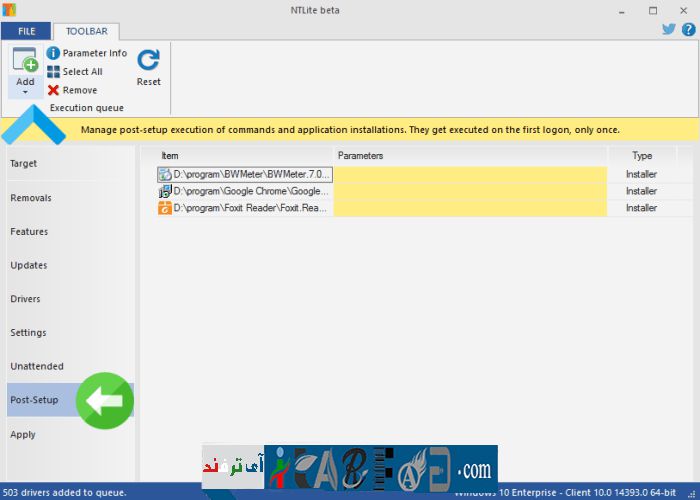The width and height of the screenshot is (700, 500).
Task: Navigate to the Drivers page
Action: coord(25,299)
